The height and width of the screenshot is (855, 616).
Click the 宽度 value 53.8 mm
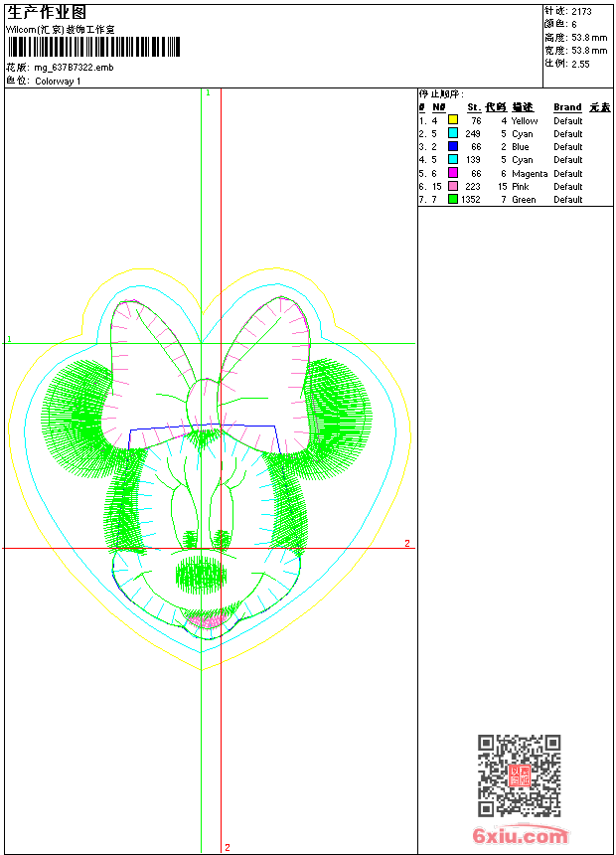tap(589, 51)
